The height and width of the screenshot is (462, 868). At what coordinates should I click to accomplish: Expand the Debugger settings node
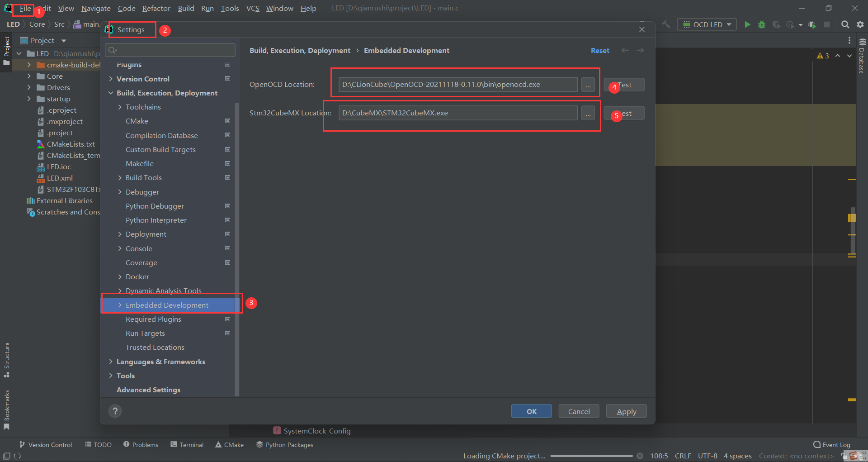[x=120, y=192]
